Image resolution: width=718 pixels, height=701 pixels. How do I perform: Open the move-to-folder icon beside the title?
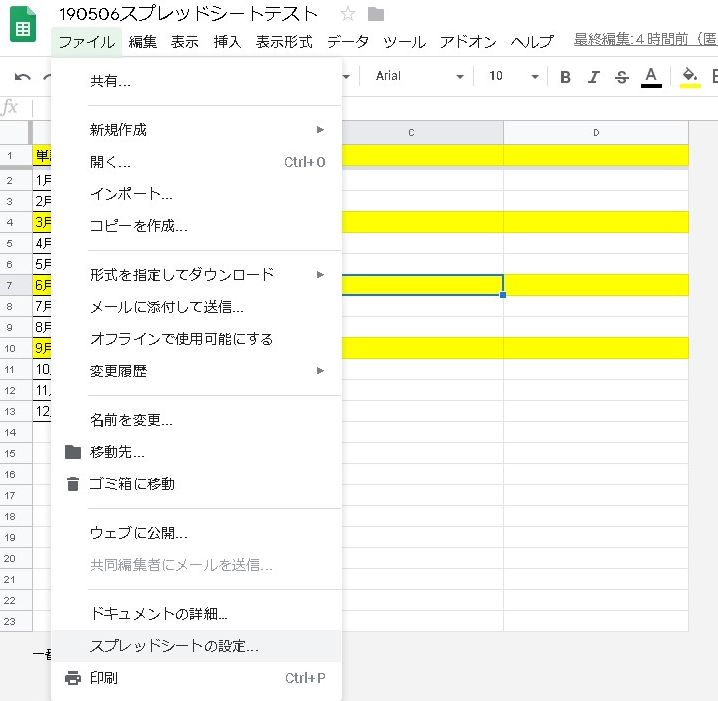click(375, 14)
